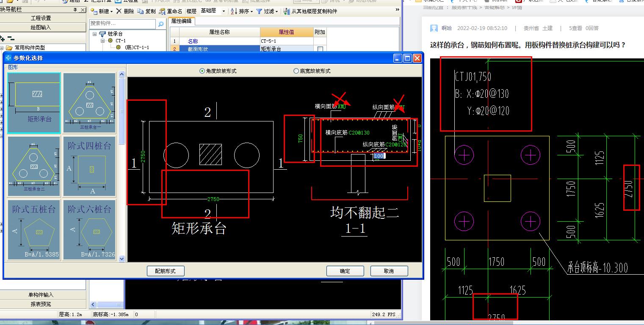This screenshot has height=325, width=644.
Task: Confirm with 确定 button
Action: (345, 271)
